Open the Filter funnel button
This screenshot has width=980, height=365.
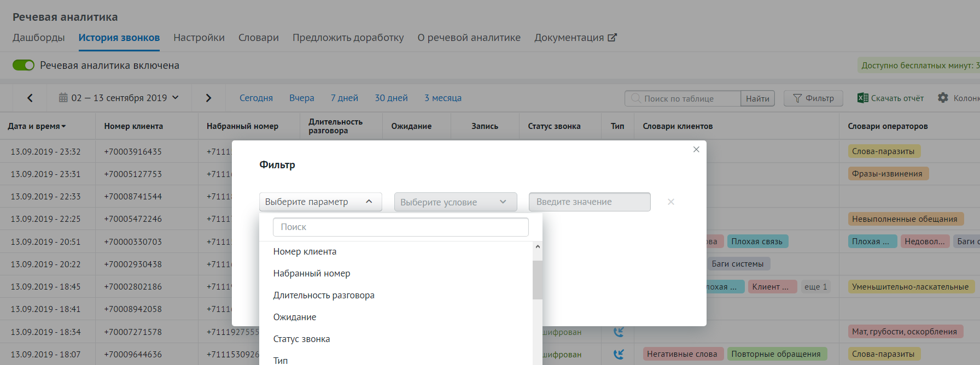pos(813,98)
